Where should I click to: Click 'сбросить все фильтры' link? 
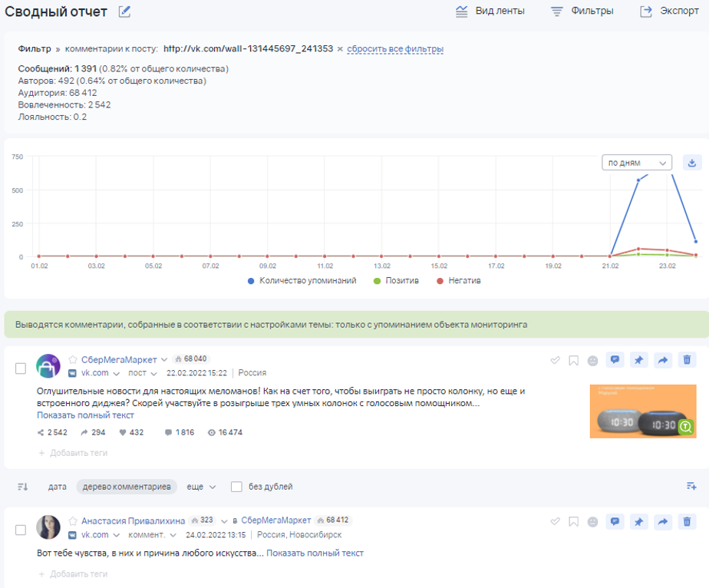395,49
